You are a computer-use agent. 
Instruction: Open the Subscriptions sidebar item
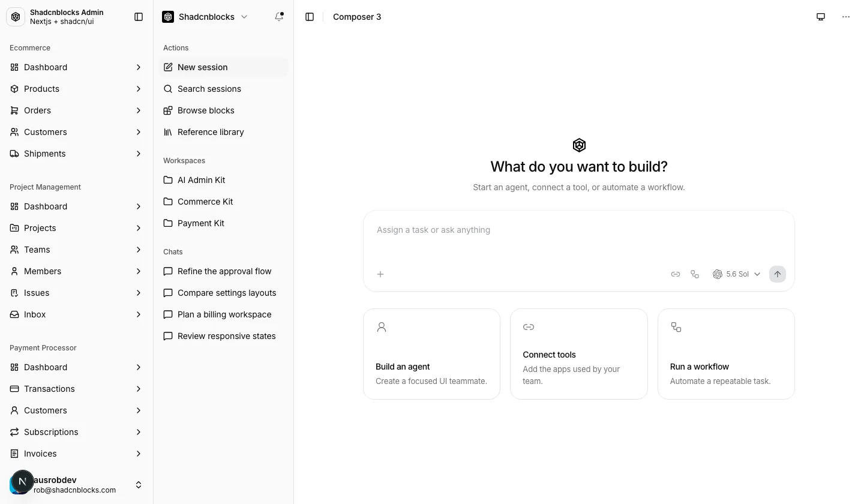pyautogui.click(x=77, y=432)
